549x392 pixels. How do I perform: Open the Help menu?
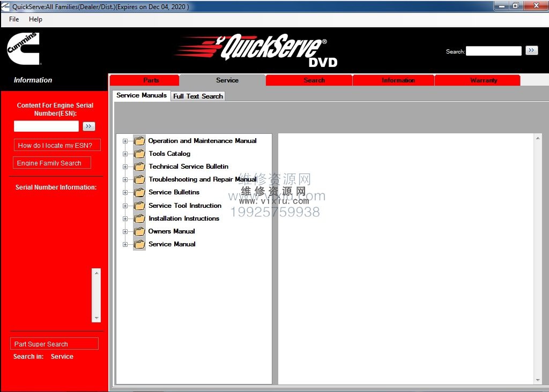click(x=35, y=19)
